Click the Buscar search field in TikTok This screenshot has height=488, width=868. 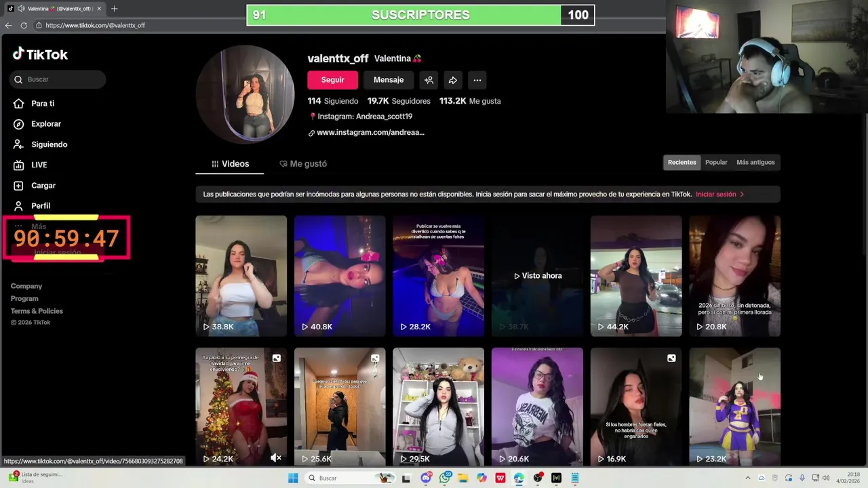[58, 79]
